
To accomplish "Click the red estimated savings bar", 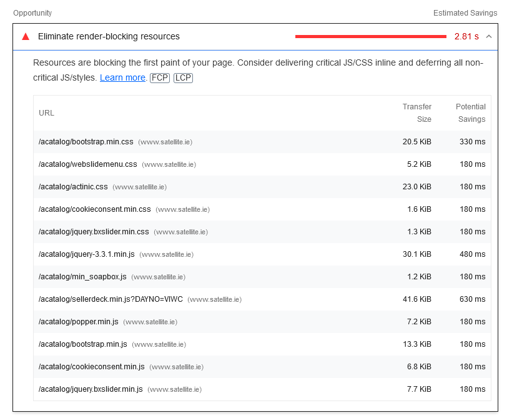I will click(x=370, y=37).
